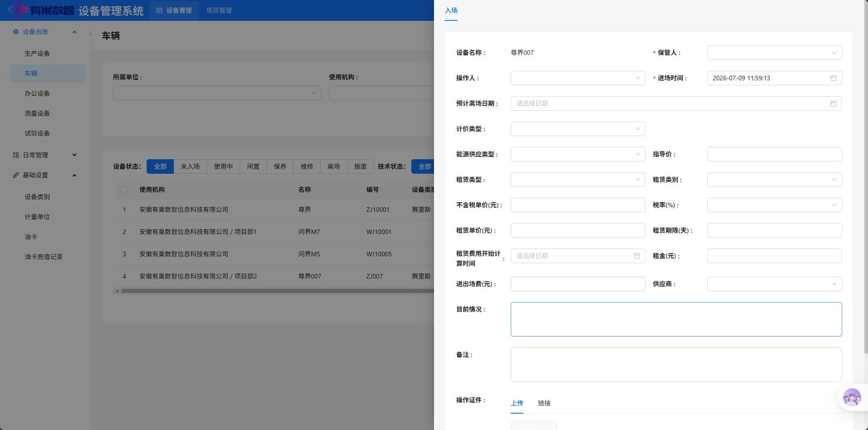Toggle the select-all checkbox in table header
Screen dimensions: 868x430
(124, 190)
